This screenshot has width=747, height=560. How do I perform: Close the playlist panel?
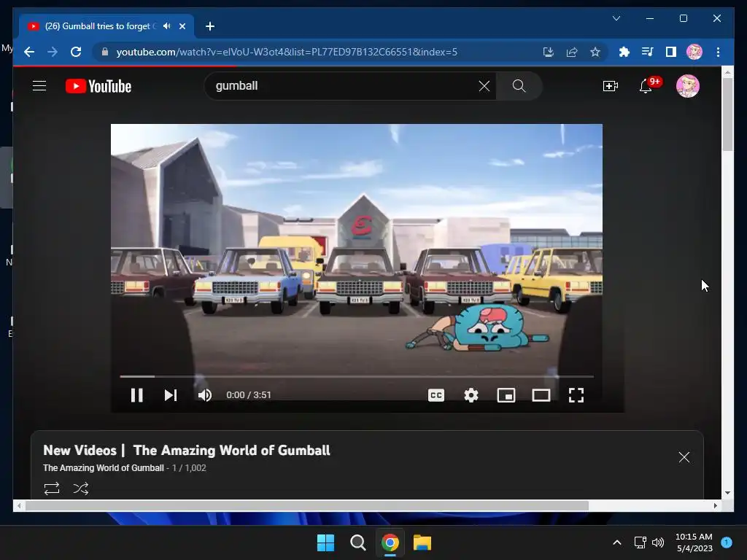684,457
